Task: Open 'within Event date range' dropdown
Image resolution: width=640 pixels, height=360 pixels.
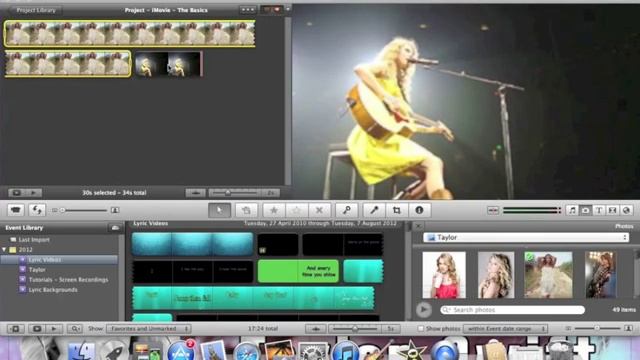Action: point(505,329)
